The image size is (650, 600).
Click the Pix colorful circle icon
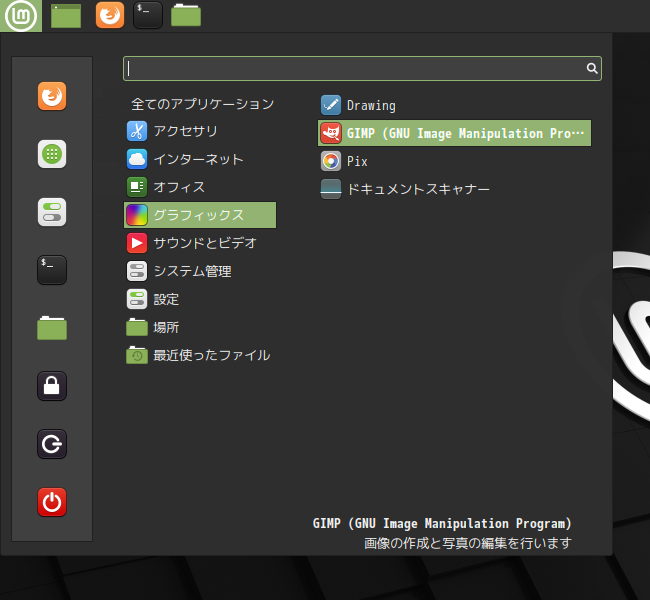(331, 161)
